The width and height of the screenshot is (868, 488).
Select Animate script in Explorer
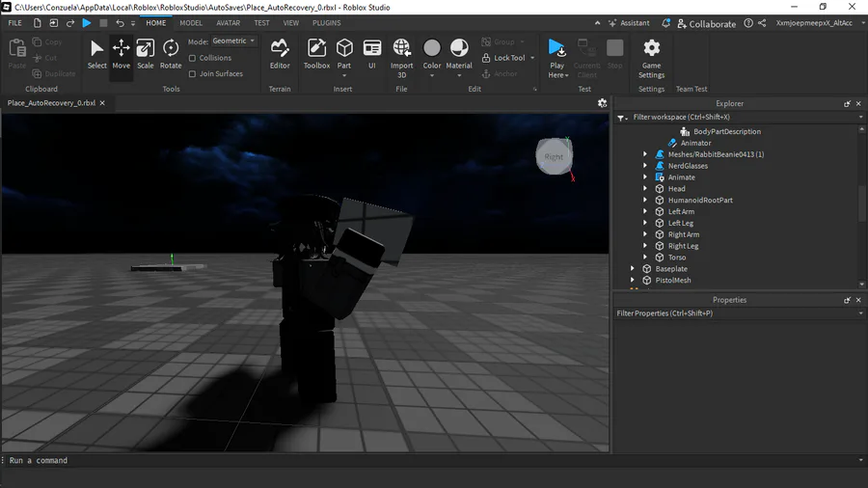[682, 177]
